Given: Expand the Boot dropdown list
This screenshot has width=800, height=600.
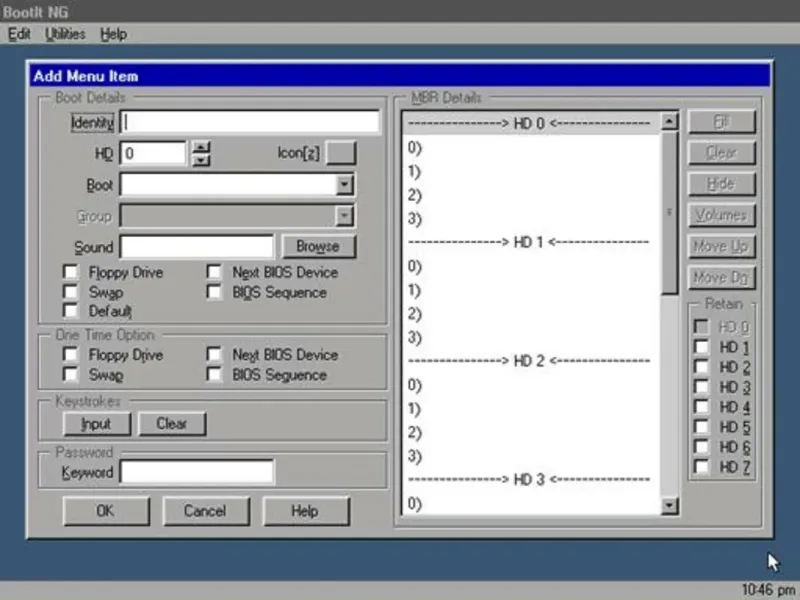Looking at the screenshot, I should point(344,185).
